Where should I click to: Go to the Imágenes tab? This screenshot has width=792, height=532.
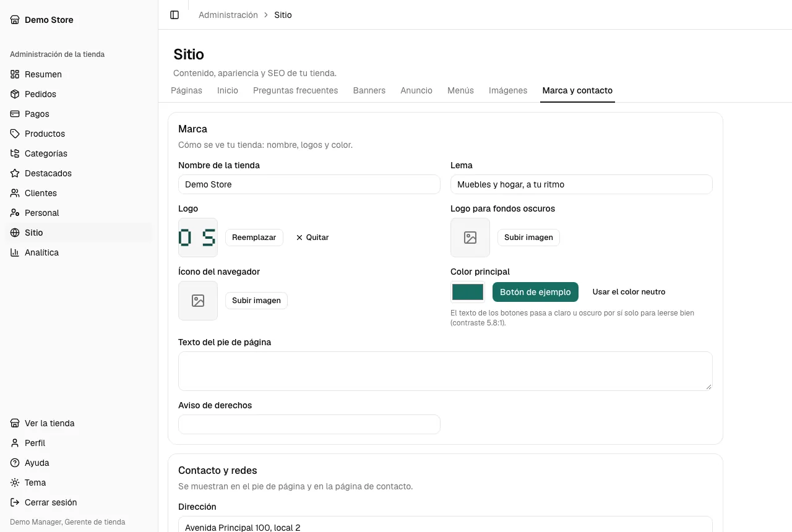[x=508, y=90]
